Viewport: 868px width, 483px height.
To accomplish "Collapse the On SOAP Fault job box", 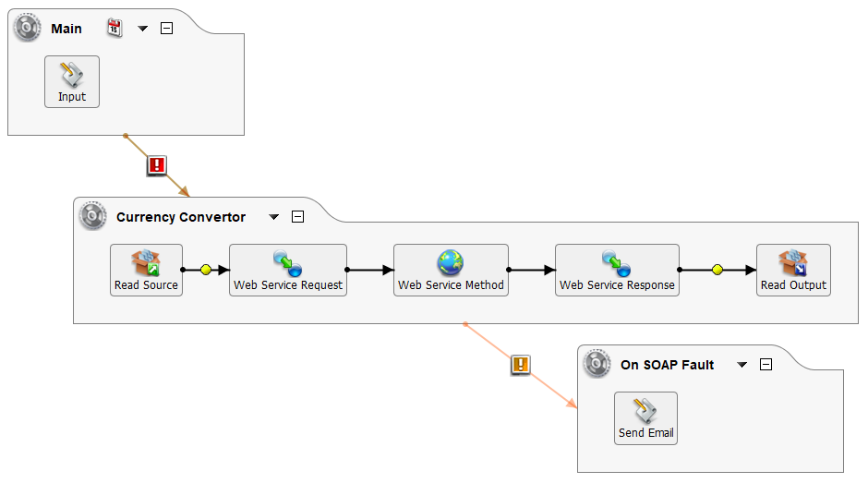I will (x=766, y=365).
